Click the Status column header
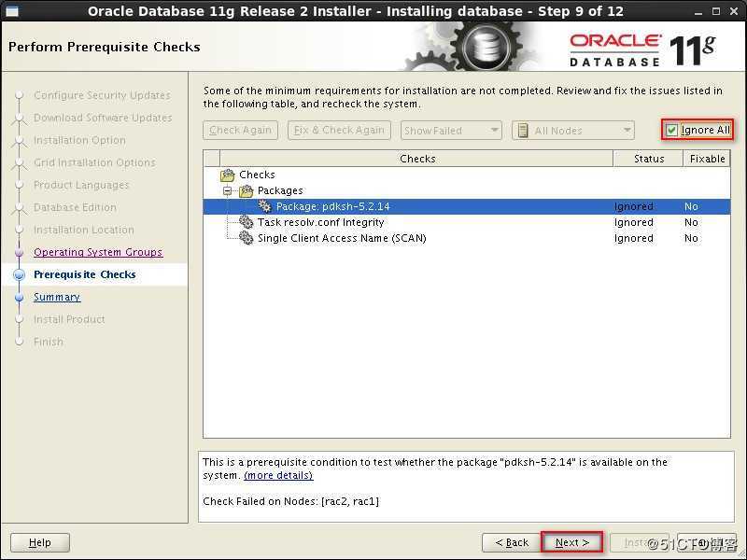Screen dimensions: 747x560 648,159
